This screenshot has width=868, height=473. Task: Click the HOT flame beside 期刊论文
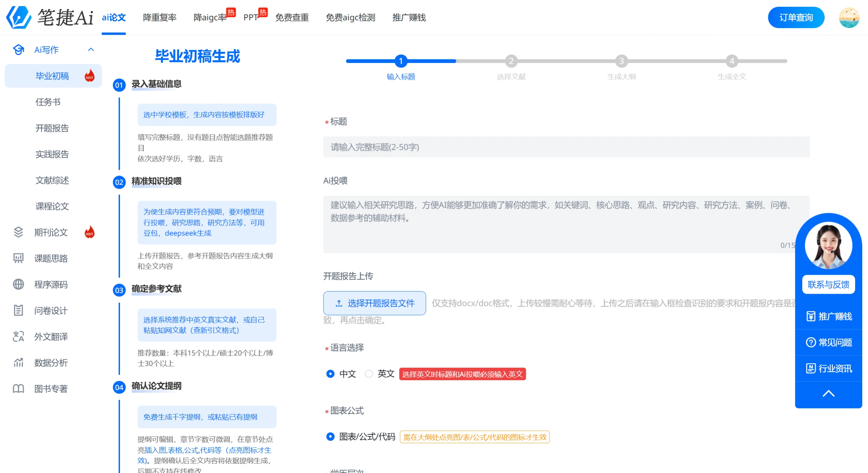tap(90, 232)
